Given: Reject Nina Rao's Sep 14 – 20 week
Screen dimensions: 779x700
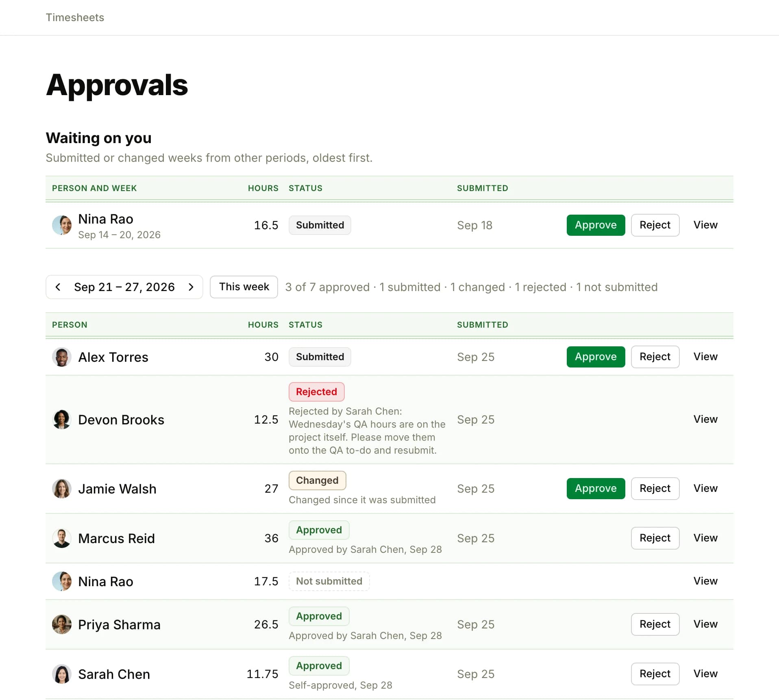Looking at the screenshot, I should tap(655, 225).
